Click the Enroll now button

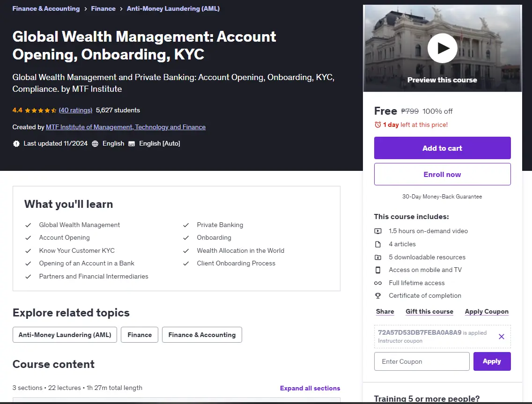coord(442,174)
